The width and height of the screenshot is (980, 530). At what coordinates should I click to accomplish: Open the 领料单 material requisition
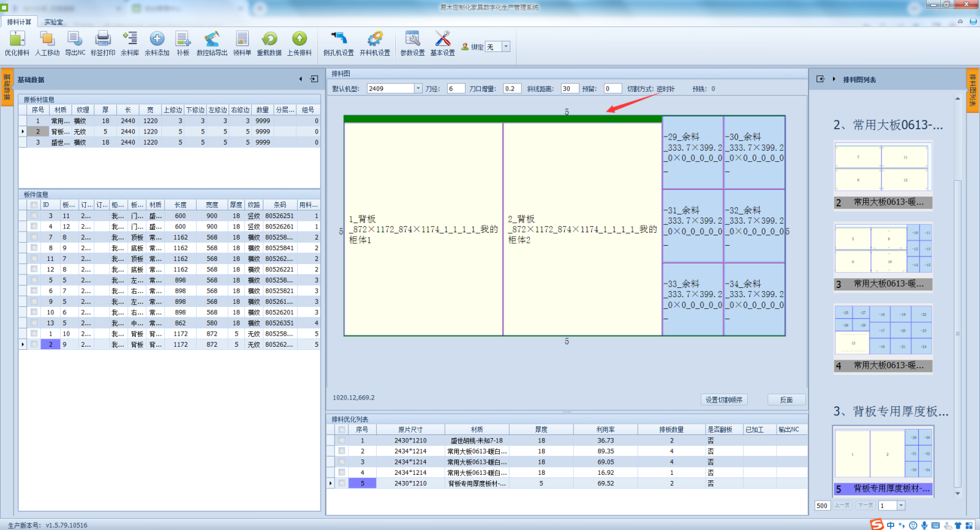(x=242, y=44)
